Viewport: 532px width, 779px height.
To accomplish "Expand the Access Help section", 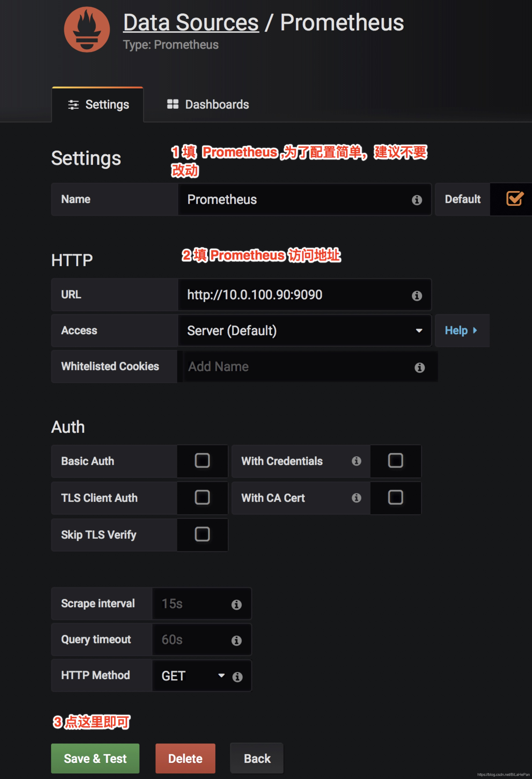I will point(462,331).
